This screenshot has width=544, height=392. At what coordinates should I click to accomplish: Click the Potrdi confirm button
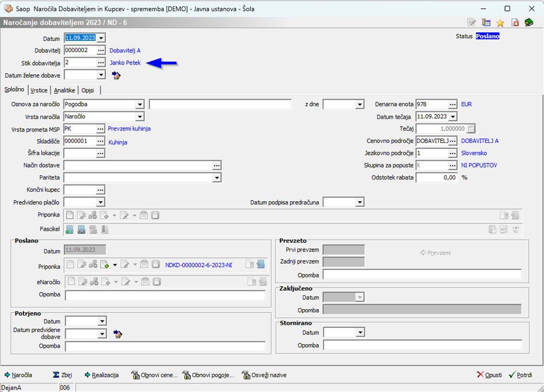(520, 375)
